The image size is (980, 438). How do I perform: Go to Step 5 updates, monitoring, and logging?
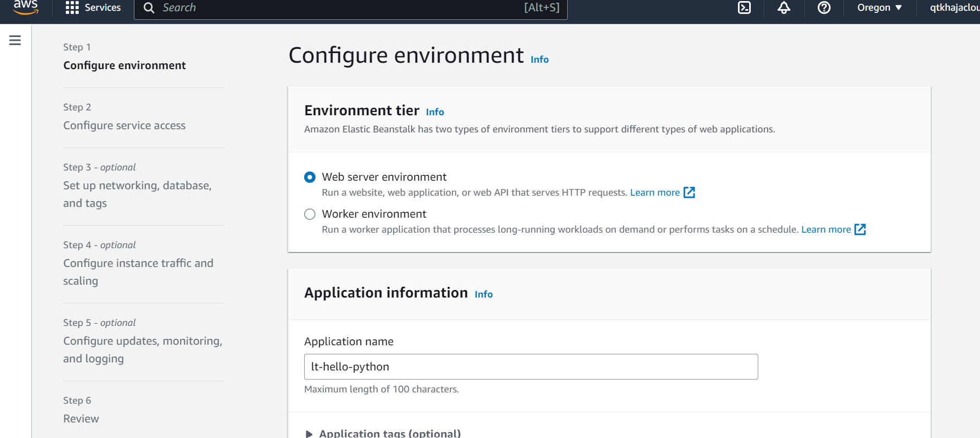click(x=142, y=350)
